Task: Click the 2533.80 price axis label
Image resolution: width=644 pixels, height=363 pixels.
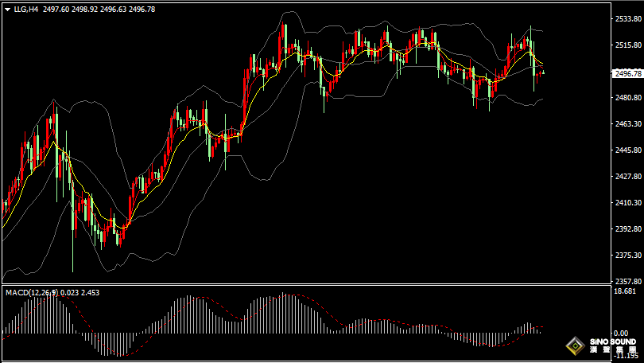Action: coord(627,19)
